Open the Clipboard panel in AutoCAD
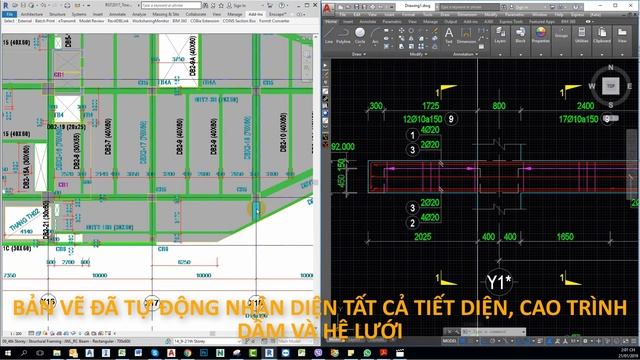Screen dimensions: 640x360 (602, 35)
